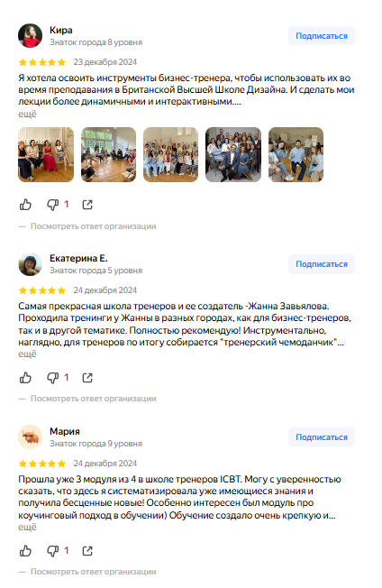Viewport: 382px width, 588px height.
Task: View organization reply under Мария's review
Action: pos(94,572)
